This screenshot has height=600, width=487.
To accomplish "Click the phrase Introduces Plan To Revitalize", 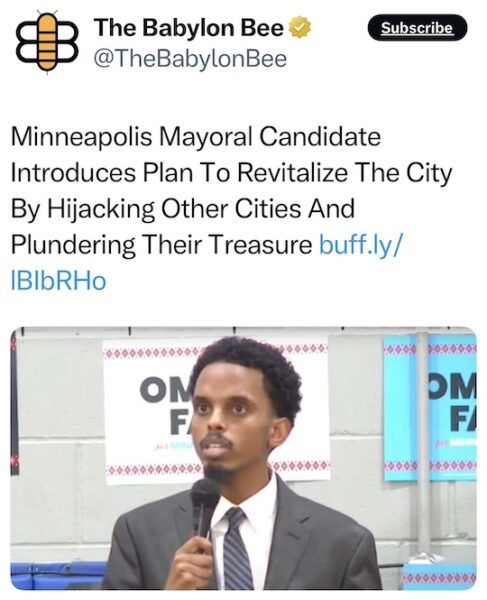I will coord(179,173).
